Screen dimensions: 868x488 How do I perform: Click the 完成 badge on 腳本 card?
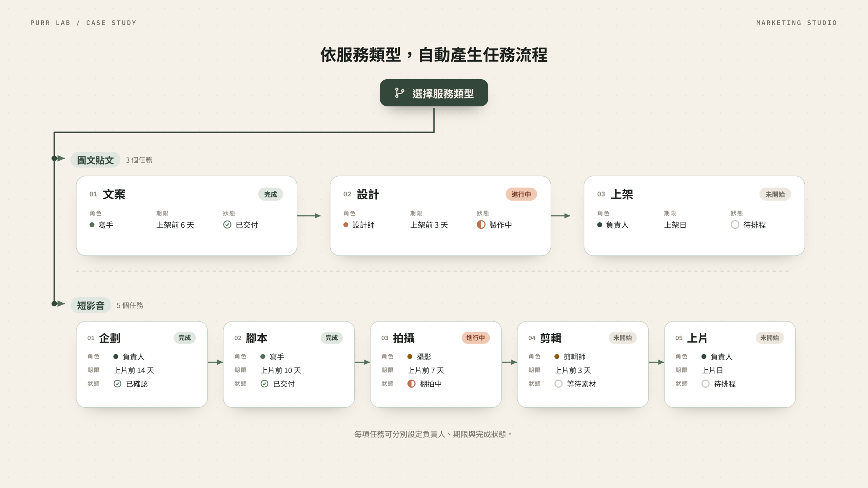pyautogui.click(x=332, y=338)
